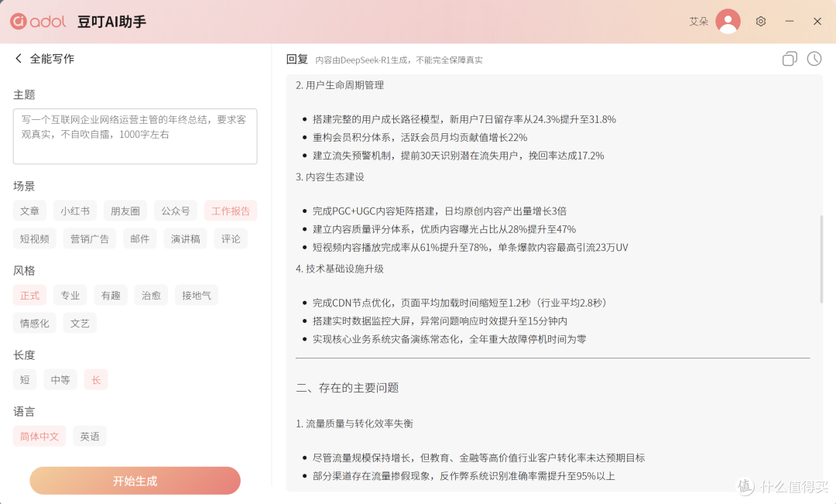
Task: Toggle the 工作报告 scene tag
Action: click(x=231, y=211)
